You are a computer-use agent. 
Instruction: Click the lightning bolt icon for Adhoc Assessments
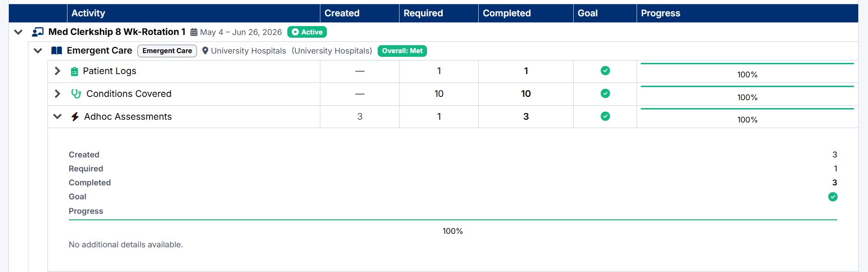(75, 116)
